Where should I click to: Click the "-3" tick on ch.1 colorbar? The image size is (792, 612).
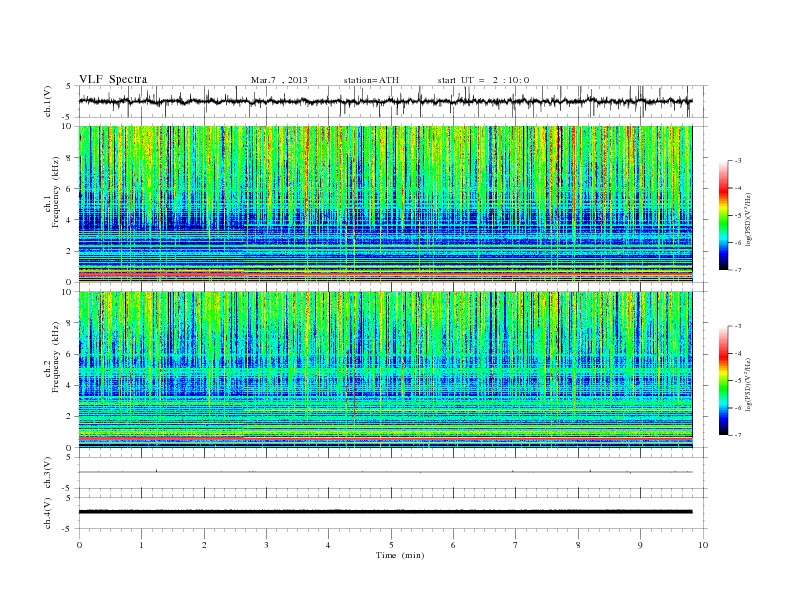click(737, 161)
